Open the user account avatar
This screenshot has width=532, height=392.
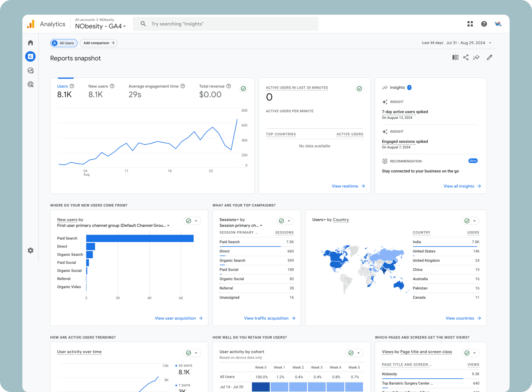(x=498, y=24)
